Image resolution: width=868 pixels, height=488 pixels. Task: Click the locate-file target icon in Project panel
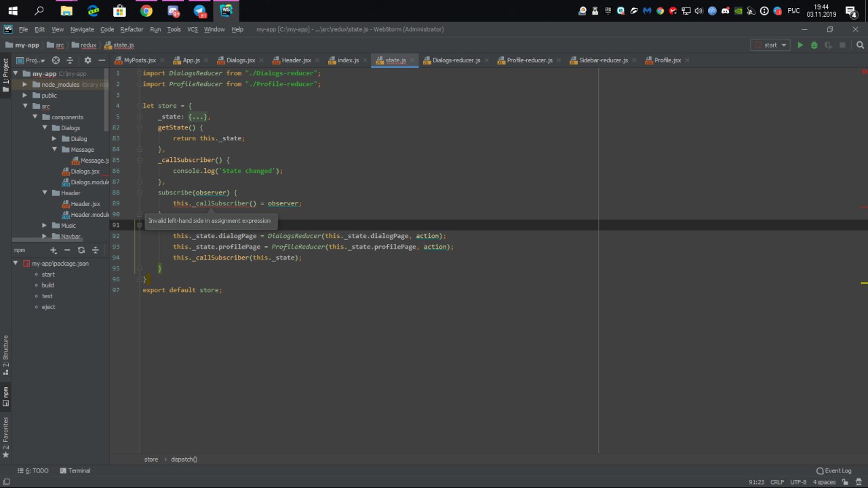56,60
